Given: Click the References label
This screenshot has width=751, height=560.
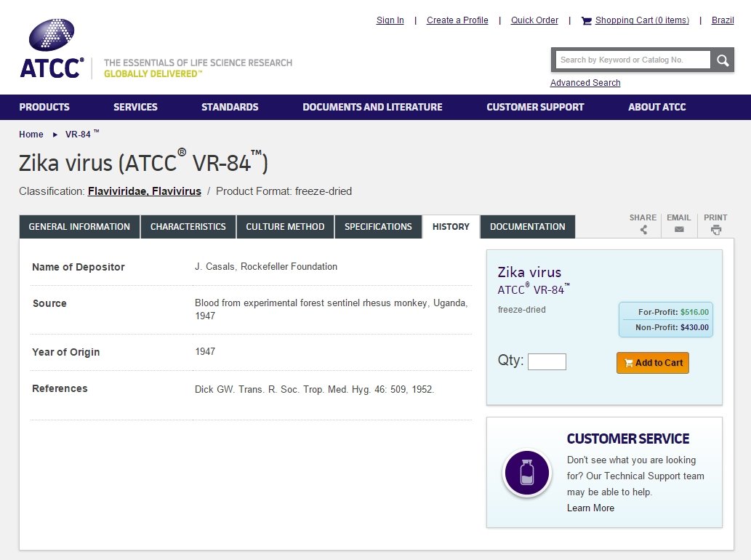Looking at the screenshot, I should [60, 388].
